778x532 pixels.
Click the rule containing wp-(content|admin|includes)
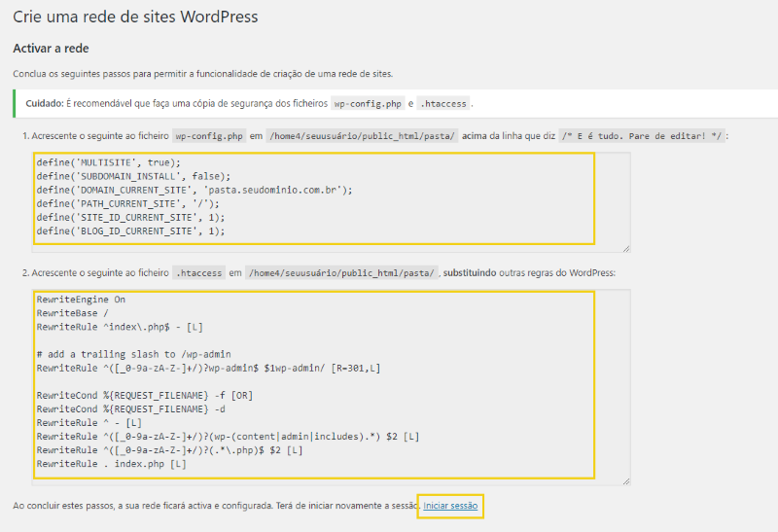click(x=228, y=437)
